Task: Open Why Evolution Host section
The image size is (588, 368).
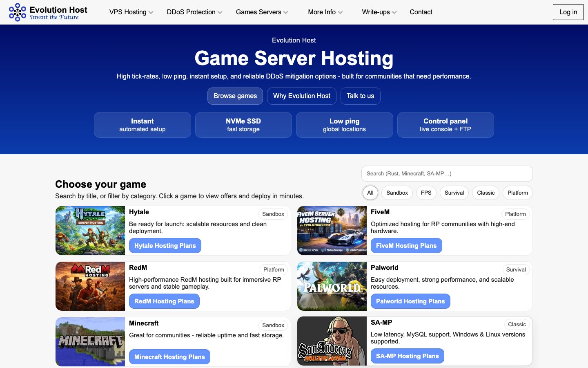Action: point(302,96)
